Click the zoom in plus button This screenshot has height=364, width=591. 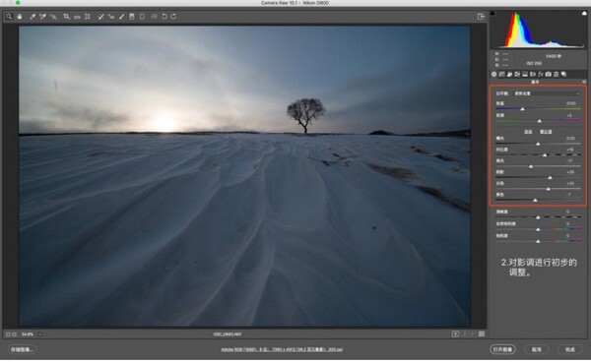tap(15, 334)
